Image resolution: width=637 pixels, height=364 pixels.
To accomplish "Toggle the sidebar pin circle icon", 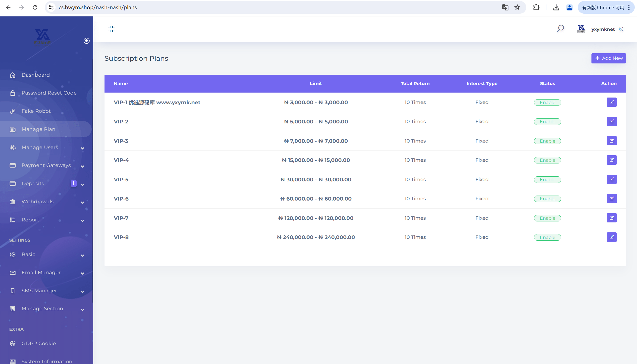I will click(x=87, y=41).
